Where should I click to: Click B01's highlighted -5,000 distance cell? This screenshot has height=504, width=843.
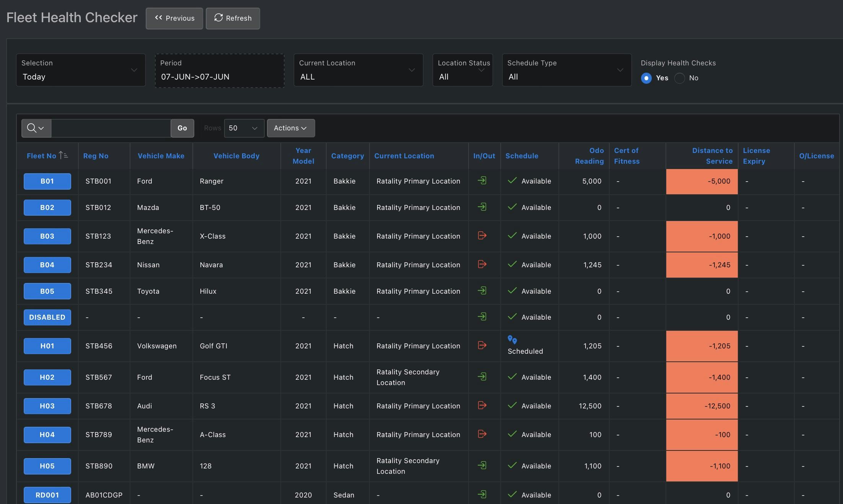[701, 181]
